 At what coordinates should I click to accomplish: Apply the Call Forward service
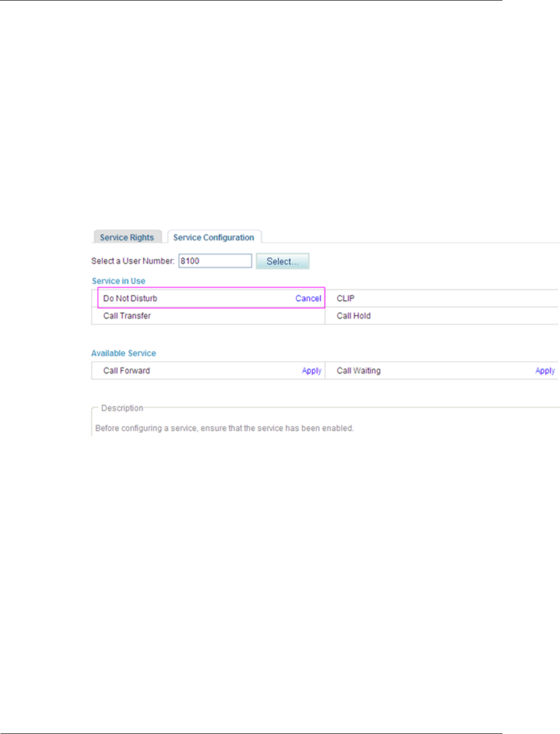click(312, 371)
